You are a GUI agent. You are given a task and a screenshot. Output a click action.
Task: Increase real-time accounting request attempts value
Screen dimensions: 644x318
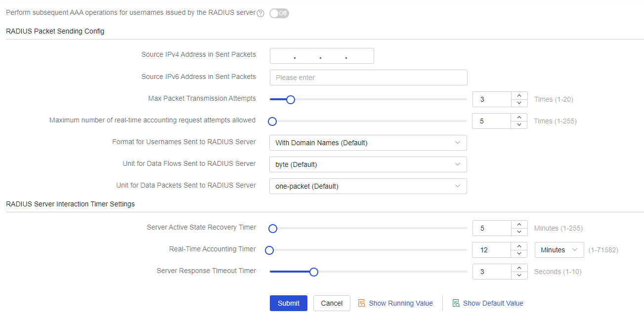(519, 118)
